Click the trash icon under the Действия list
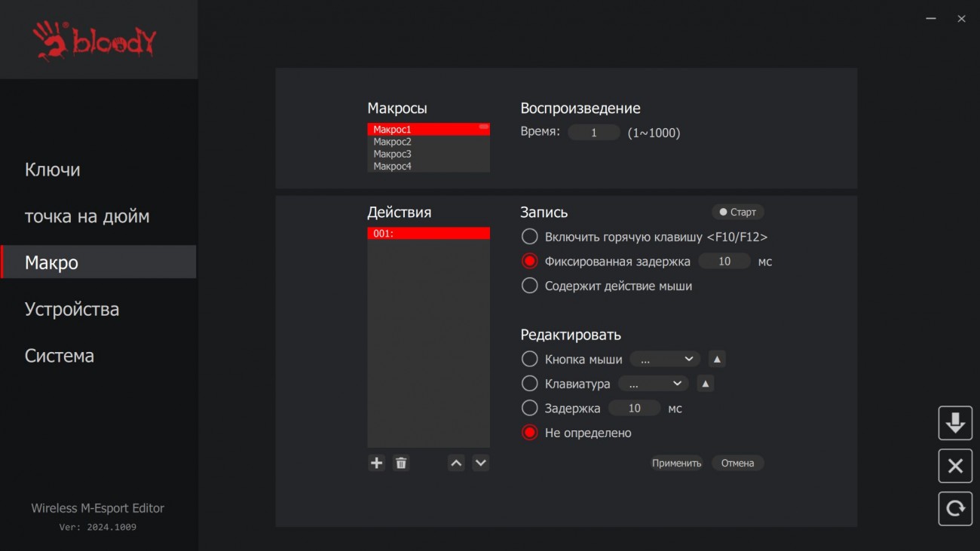Image resolution: width=980 pixels, height=551 pixels. tap(401, 463)
